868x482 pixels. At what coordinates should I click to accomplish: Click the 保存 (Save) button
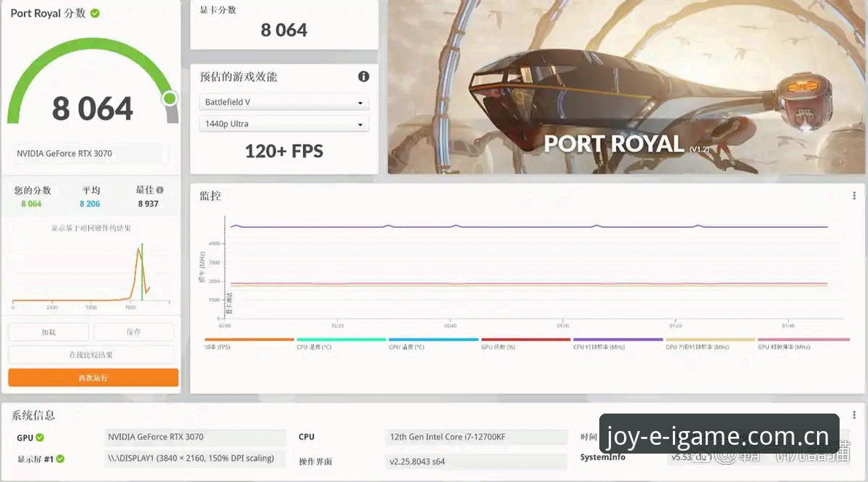pyautogui.click(x=133, y=332)
